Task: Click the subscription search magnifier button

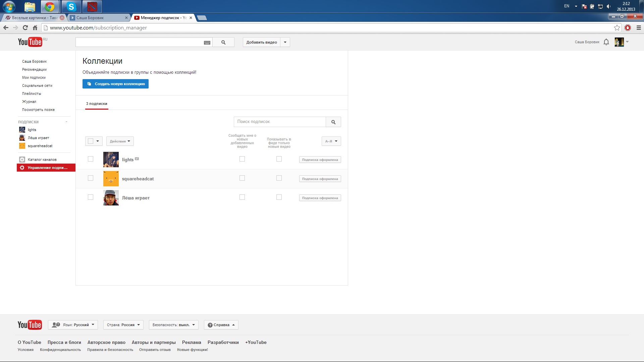Action: (333, 122)
